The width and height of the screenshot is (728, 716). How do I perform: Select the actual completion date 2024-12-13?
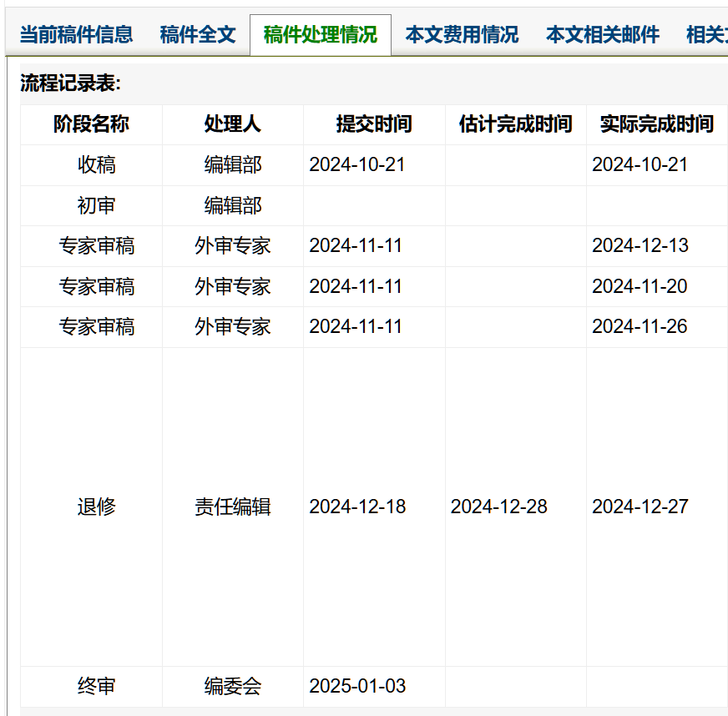point(640,246)
